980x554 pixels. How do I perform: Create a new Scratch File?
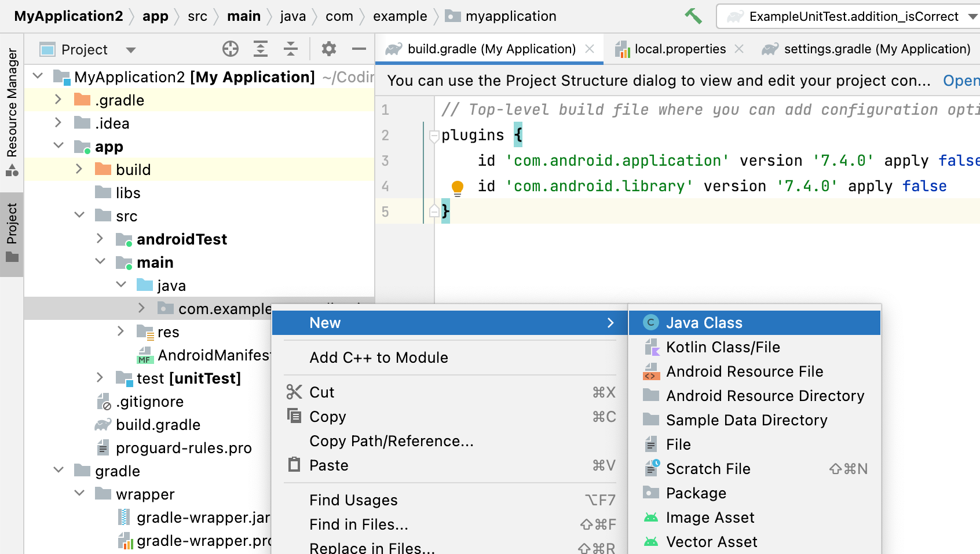(x=755, y=469)
